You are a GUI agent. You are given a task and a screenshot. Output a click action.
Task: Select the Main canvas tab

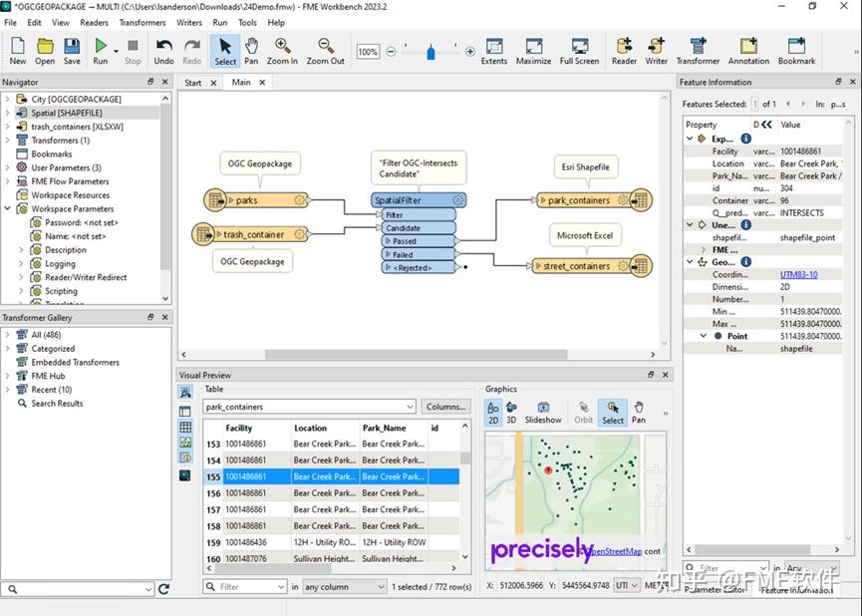241,83
